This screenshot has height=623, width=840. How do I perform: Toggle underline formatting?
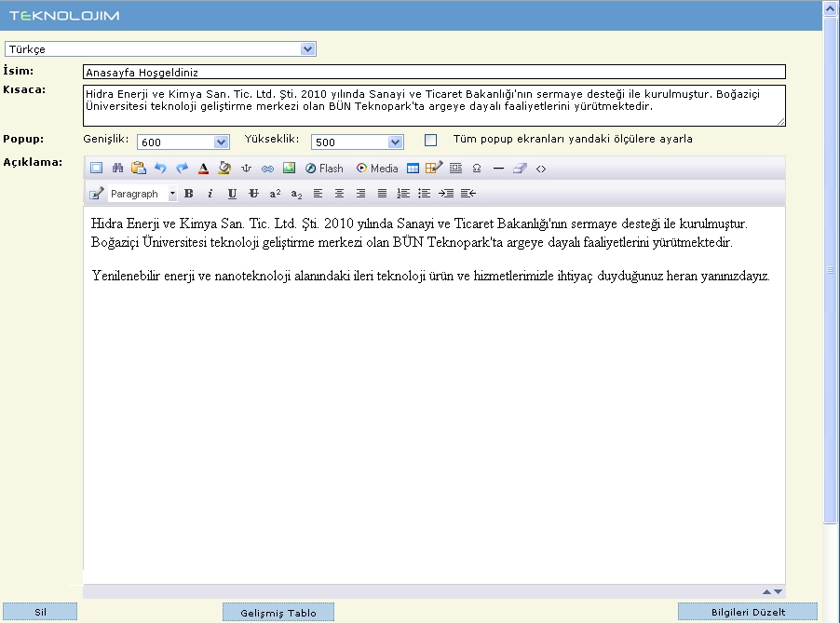click(x=232, y=194)
